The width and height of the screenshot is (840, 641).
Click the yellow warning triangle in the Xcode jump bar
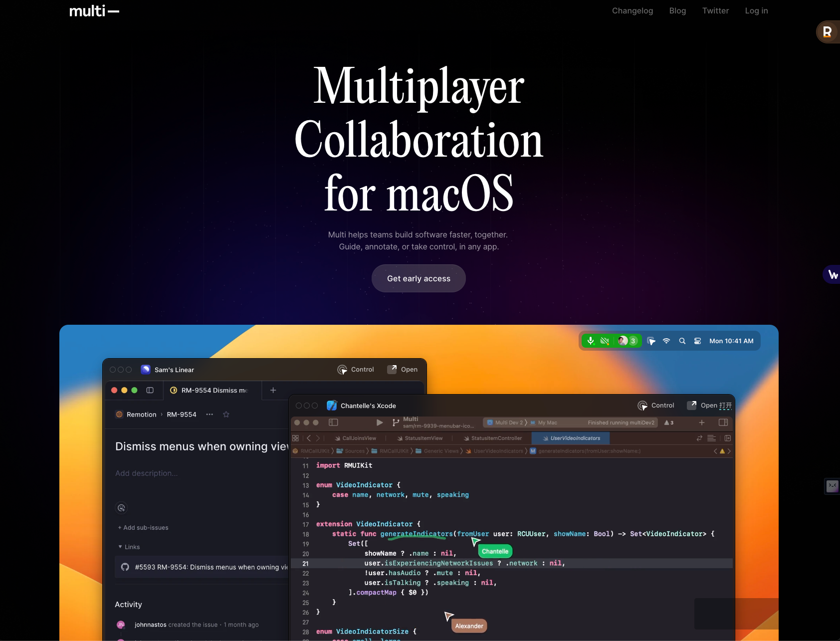click(722, 451)
